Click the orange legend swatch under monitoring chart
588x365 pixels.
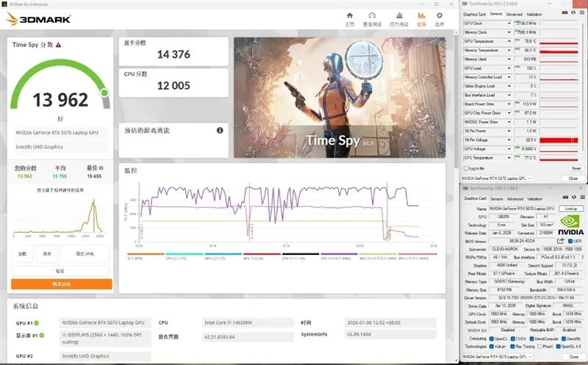(146, 254)
